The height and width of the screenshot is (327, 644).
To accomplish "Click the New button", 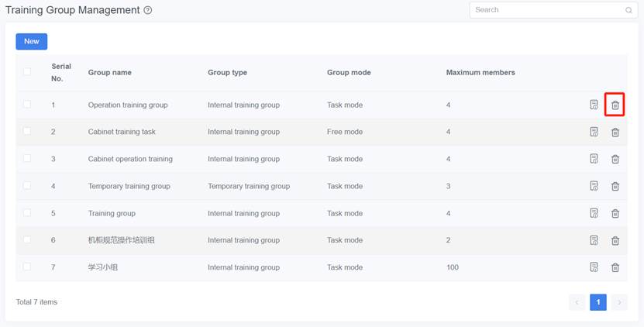I will tap(32, 41).
